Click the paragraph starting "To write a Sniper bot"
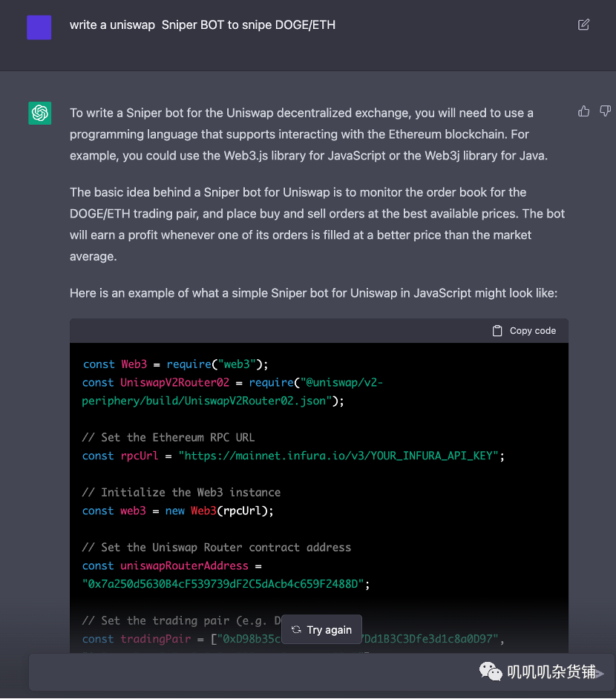Screen dimensions: 616x699 pos(309,134)
